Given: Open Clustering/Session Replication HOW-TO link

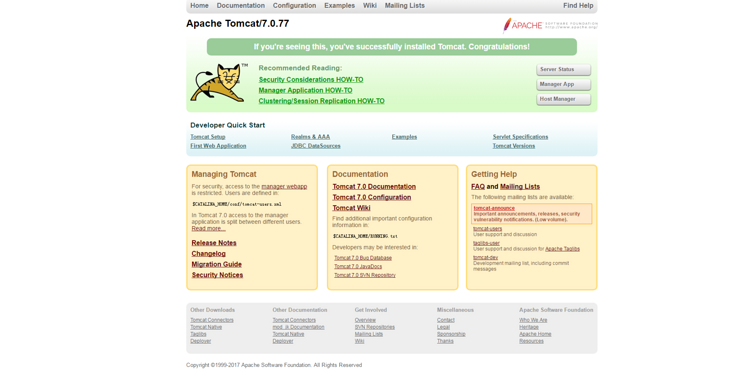Looking at the screenshot, I should (322, 101).
